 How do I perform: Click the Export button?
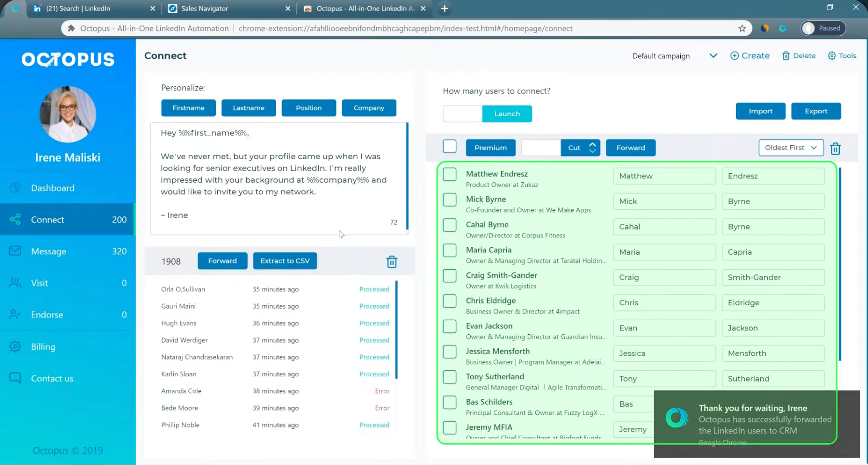tap(816, 111)
